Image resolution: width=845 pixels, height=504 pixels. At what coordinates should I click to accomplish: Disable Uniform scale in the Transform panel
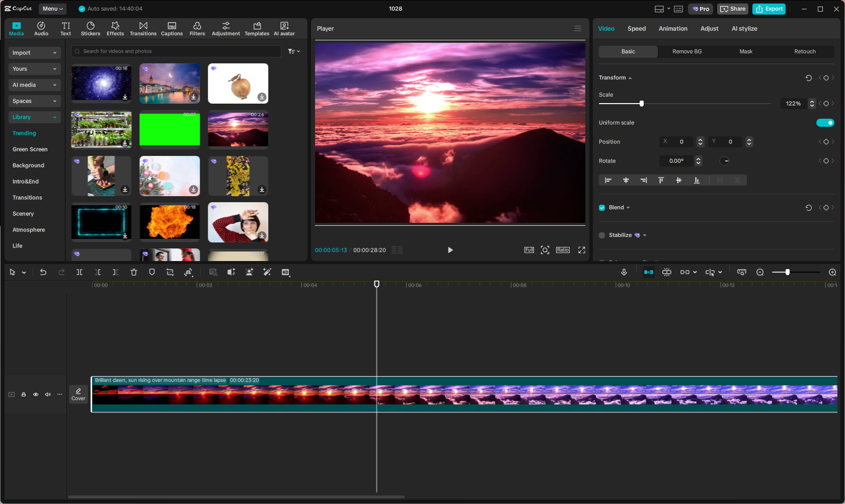coord(825,122)
